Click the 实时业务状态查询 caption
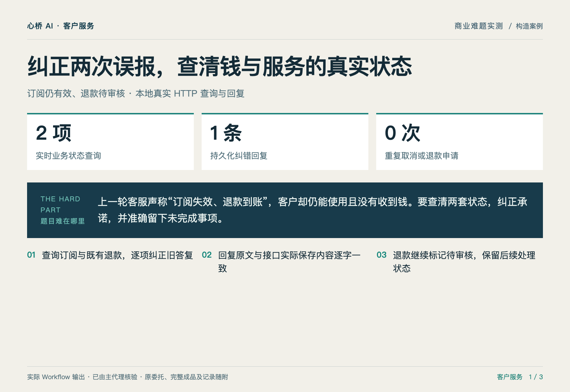570x392 pixels. [x=68, y=156]
